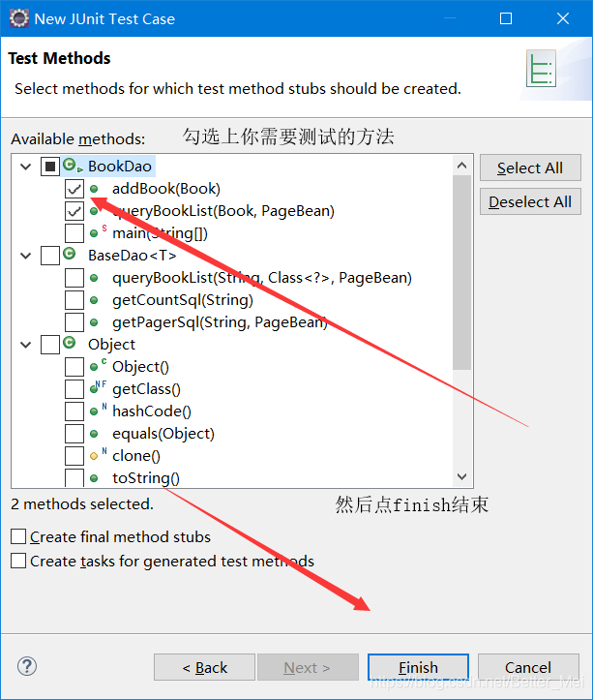Image resolution: width=593 pixels, height=700 pixels.
Task: Click the methods list scrollbar thumb
Action: pyautogui.click(x=461, y=272)
